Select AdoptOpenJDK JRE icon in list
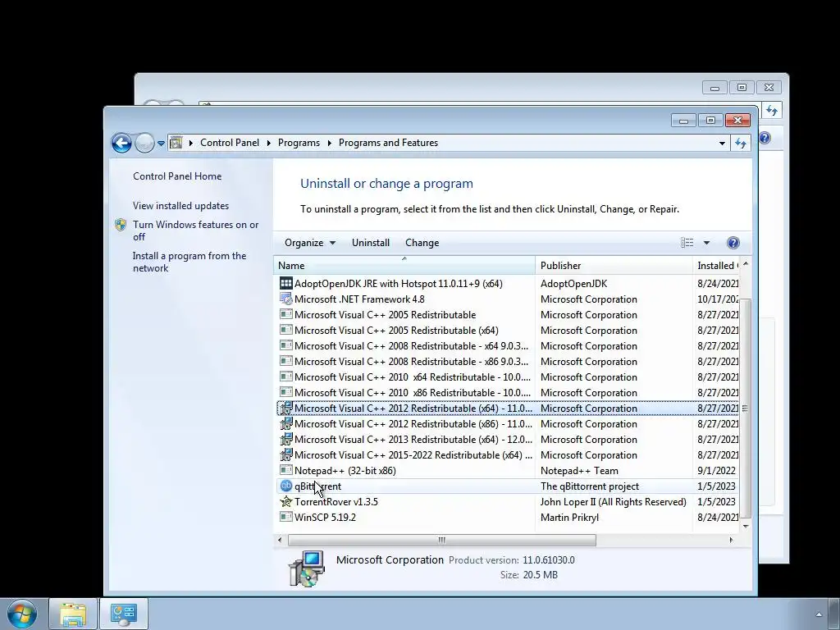Screen dimensions: 840x630 click(x=286, y=283)
